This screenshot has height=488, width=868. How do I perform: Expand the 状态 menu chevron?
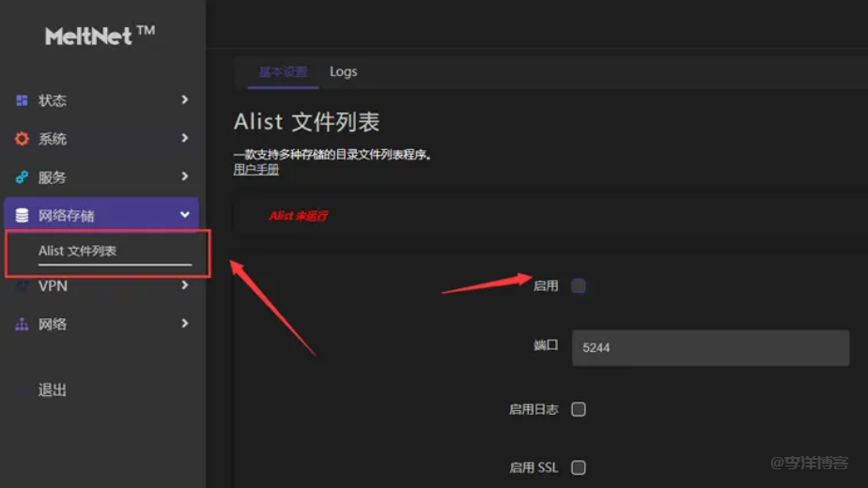point(185,99)
